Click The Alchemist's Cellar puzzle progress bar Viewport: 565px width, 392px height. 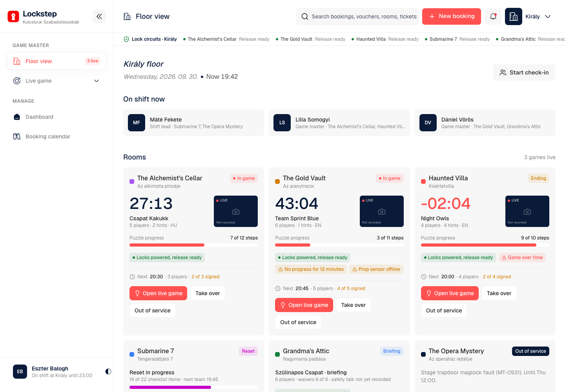194,245
